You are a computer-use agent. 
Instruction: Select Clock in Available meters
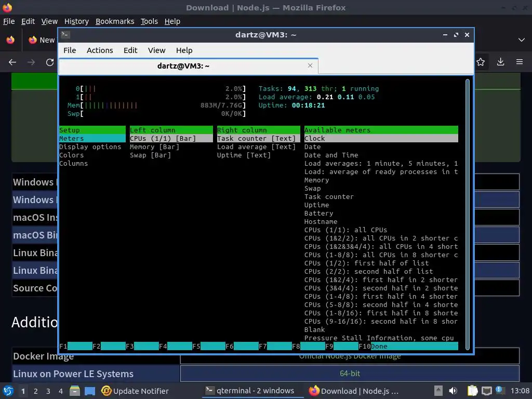pyautogui.click(x=381, y=138)
